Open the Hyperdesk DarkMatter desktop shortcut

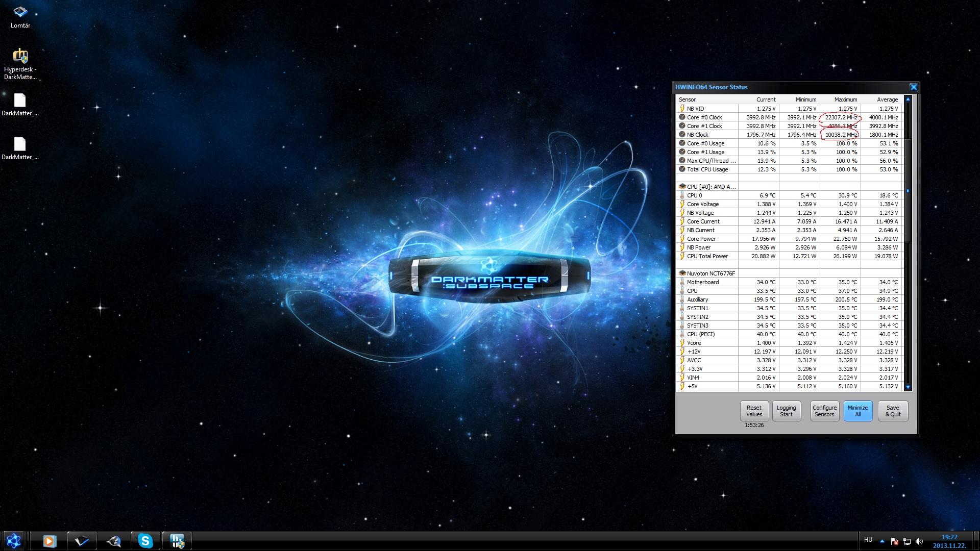[x=20, y=64]
